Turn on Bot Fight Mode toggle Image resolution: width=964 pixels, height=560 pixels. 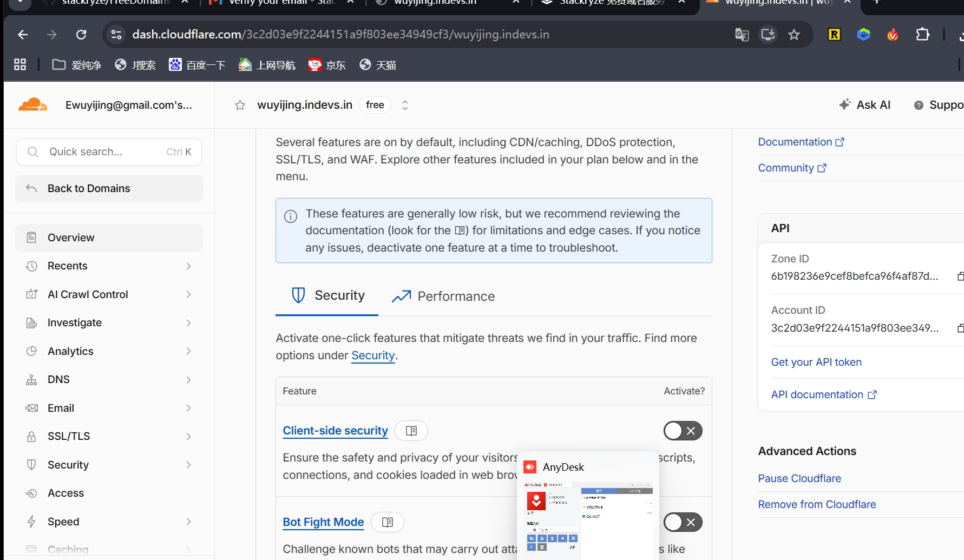click(x=683, y=522)
